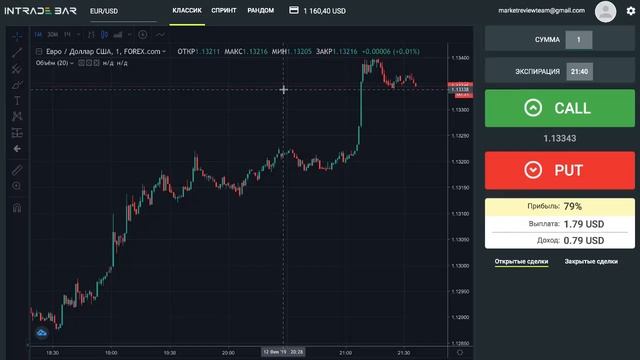Show the Открытые сделки tab
Viewport: 640px width, 360px height.
tap(521, 261)
